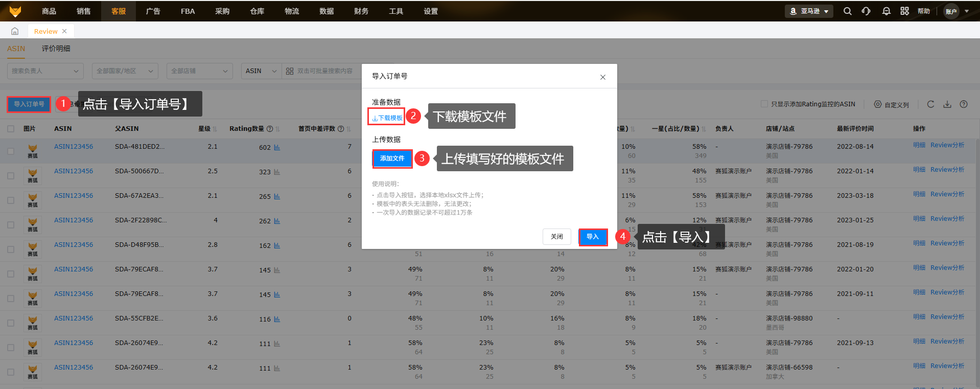Close the 导入订单号 dialog with X
This screenshot has height=389, width=980.
(602, 77)
